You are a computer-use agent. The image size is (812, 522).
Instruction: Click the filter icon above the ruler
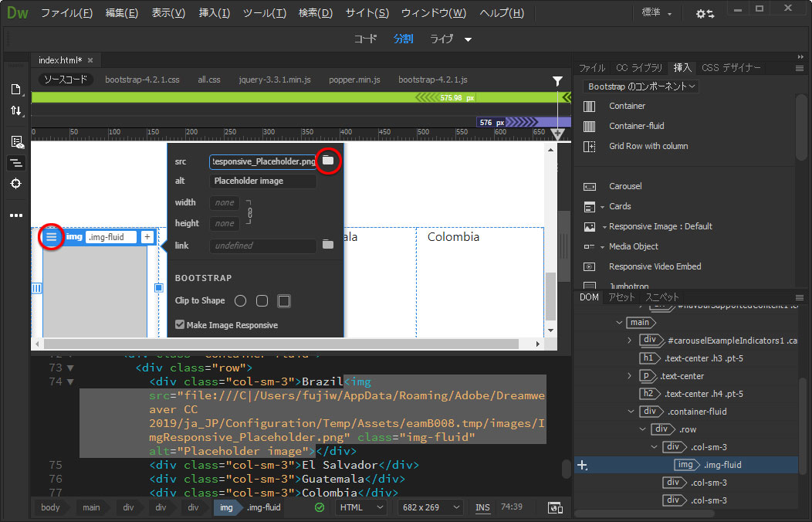(557, 81)
